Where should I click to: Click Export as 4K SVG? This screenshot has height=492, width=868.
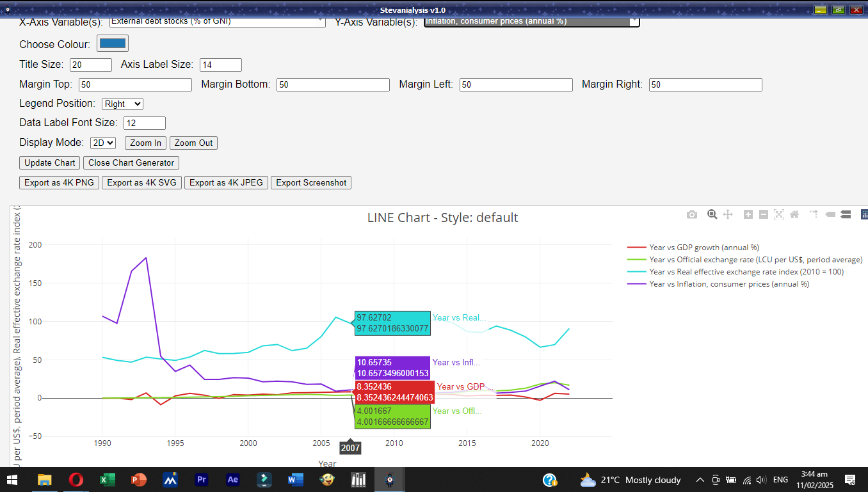(141, 182)
